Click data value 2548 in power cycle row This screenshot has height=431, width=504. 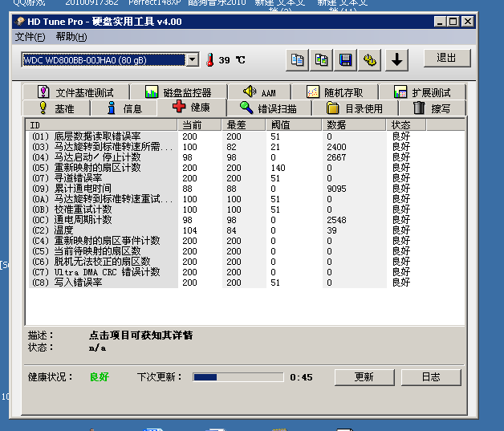pos(336,220)
